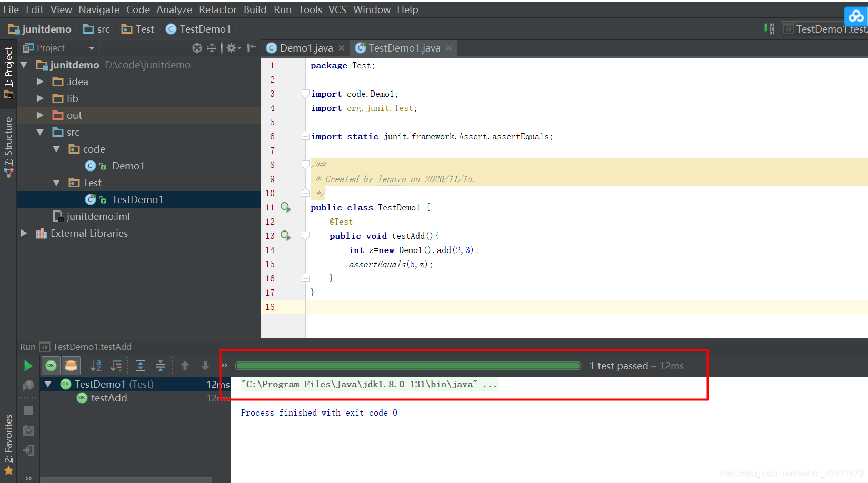Stop the running process square button
The width and height of the screenshot is (868, 483).
click(28, 410)
